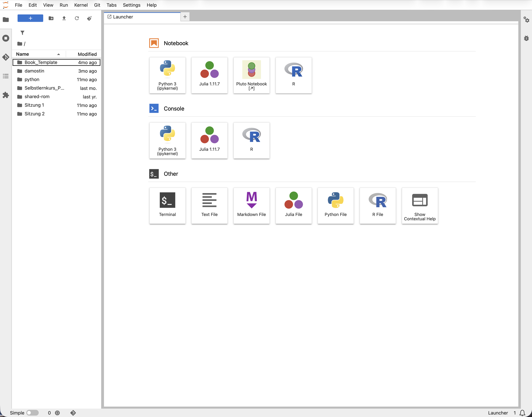Open the Extension Manager sidebar

(6, 95)
